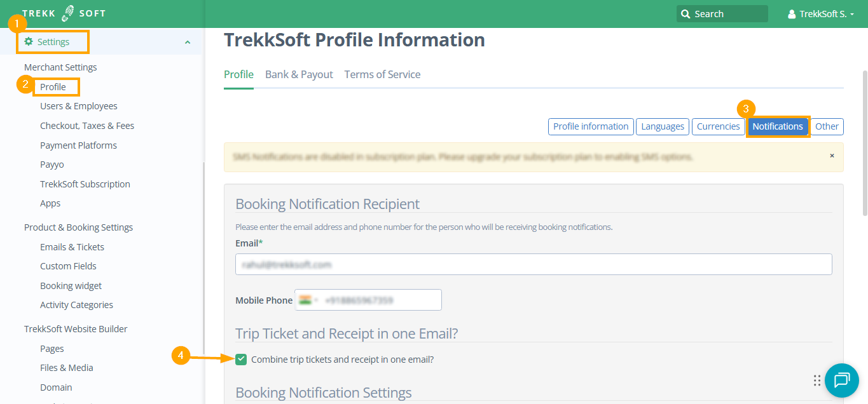Open the Terms of Service tab

pyautogui.click(x=382, y=74)
